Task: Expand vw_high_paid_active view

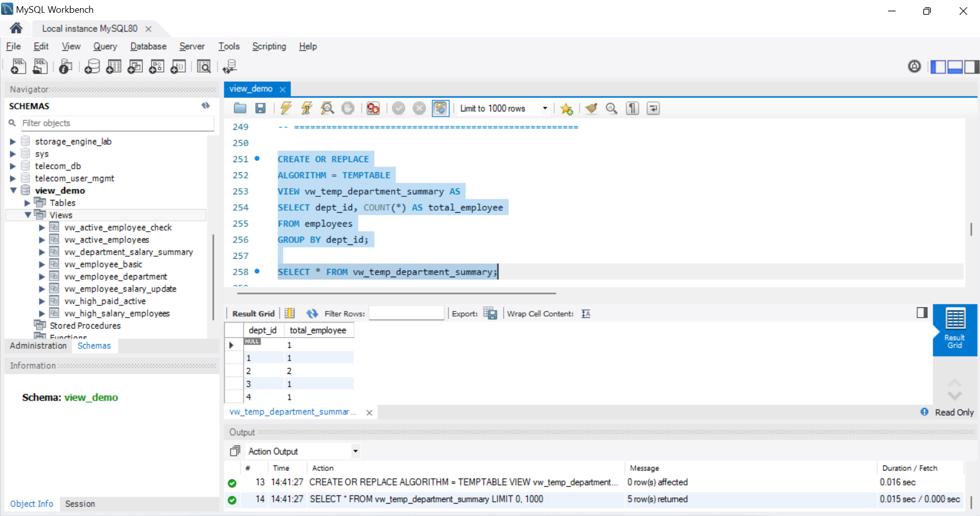Action: [x=42, y=301]
